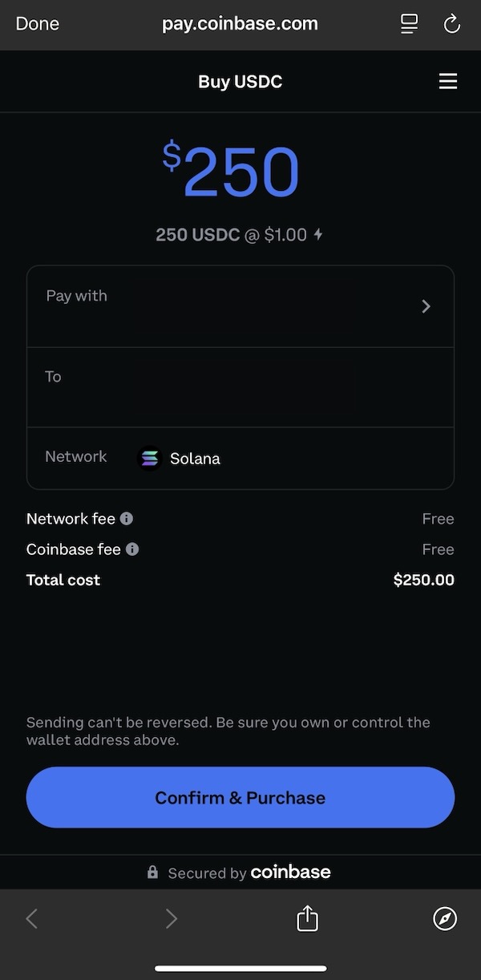Tap the pay.coinbase.com address bar
The width and height of the screenshot is (481, 980).
pos(240,24)
